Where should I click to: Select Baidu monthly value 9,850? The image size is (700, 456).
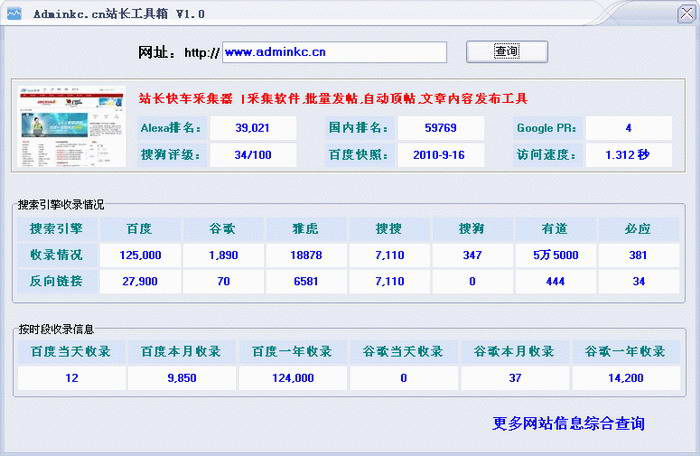182,378
